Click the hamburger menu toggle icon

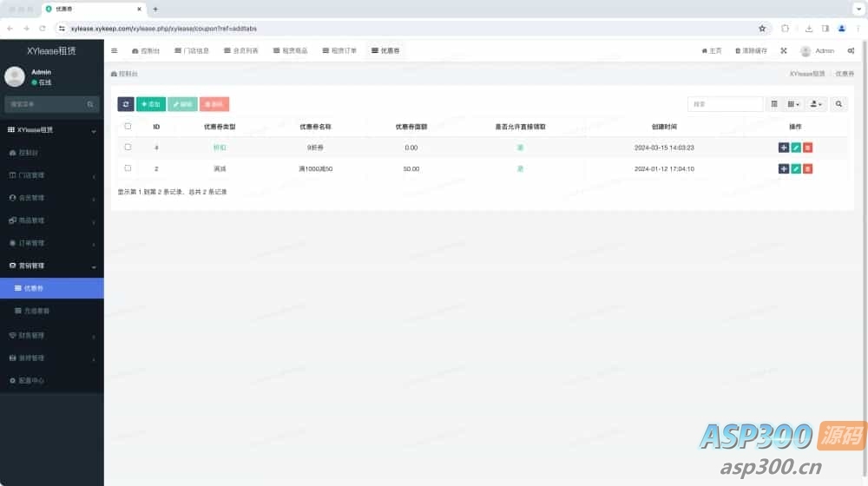pyautogui.click(x=114, y=51)
